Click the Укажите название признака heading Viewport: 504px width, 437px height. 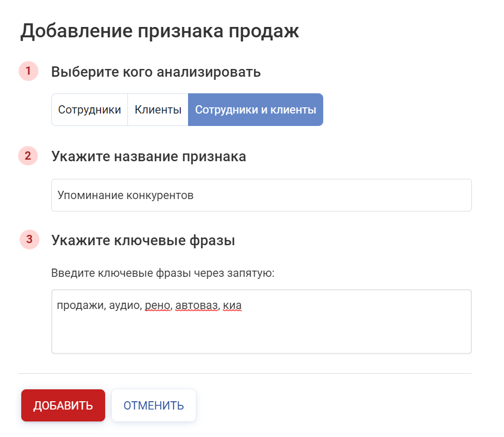pos(149,156)
